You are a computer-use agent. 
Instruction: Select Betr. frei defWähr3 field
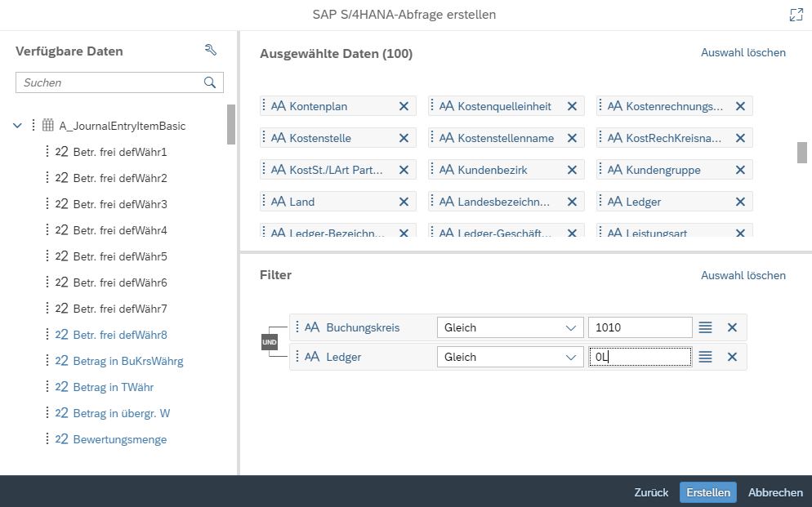pos(120,204)
